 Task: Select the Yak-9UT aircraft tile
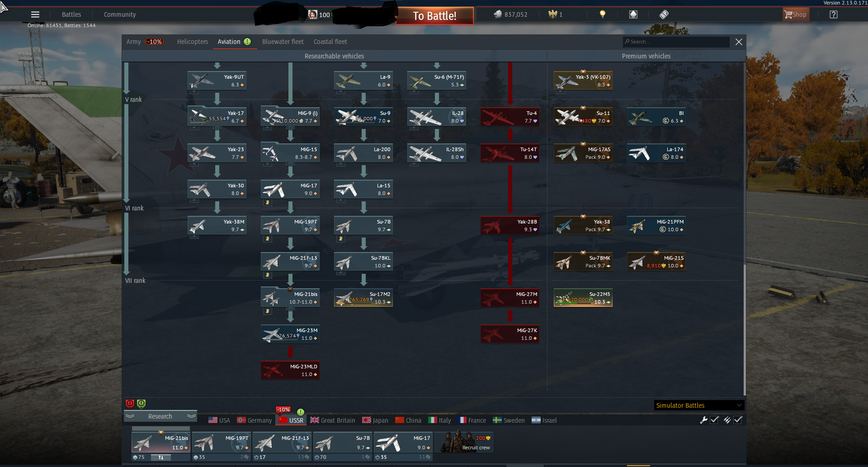[217, 81]
